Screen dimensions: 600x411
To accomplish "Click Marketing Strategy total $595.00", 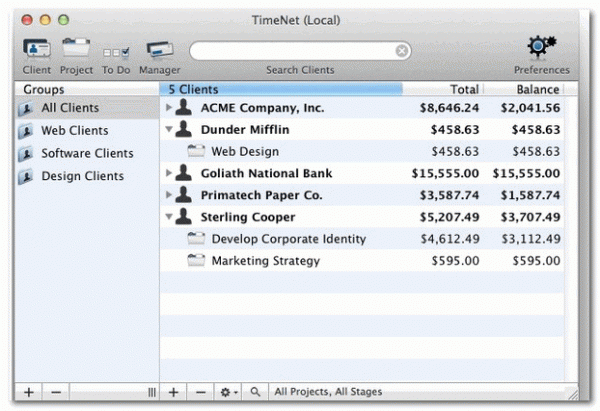I will 455,261.
